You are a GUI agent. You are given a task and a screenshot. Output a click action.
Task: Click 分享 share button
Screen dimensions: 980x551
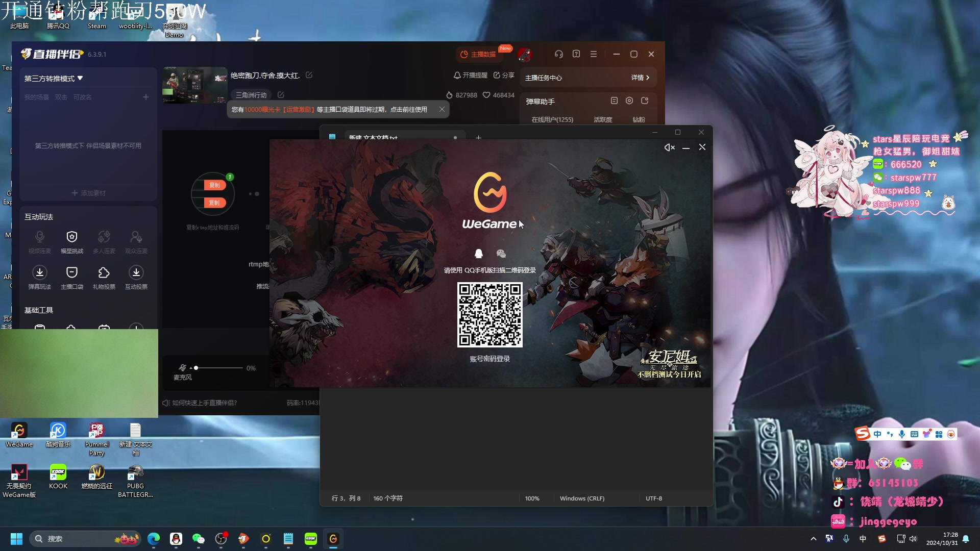504,75
